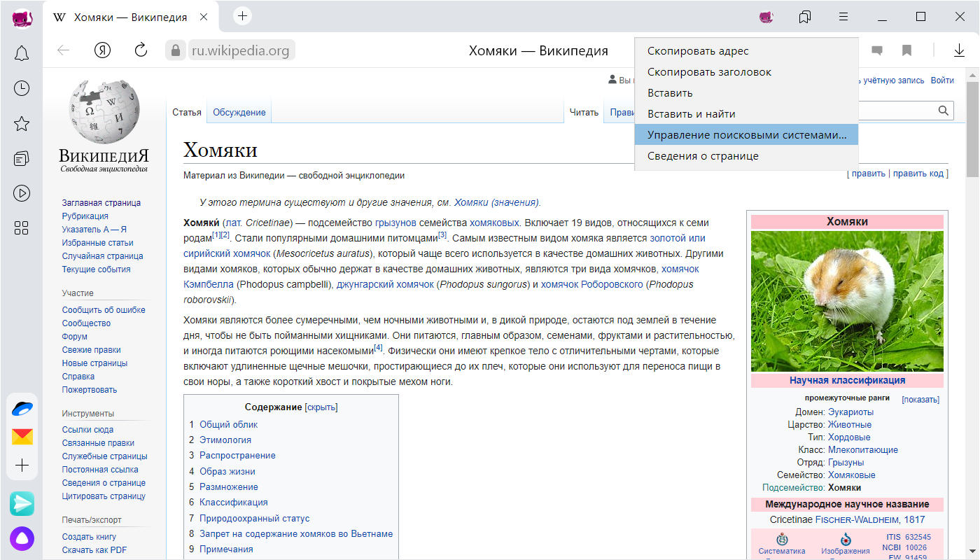Click 'Войти' login link
The image size is (980, 560).
942,80
